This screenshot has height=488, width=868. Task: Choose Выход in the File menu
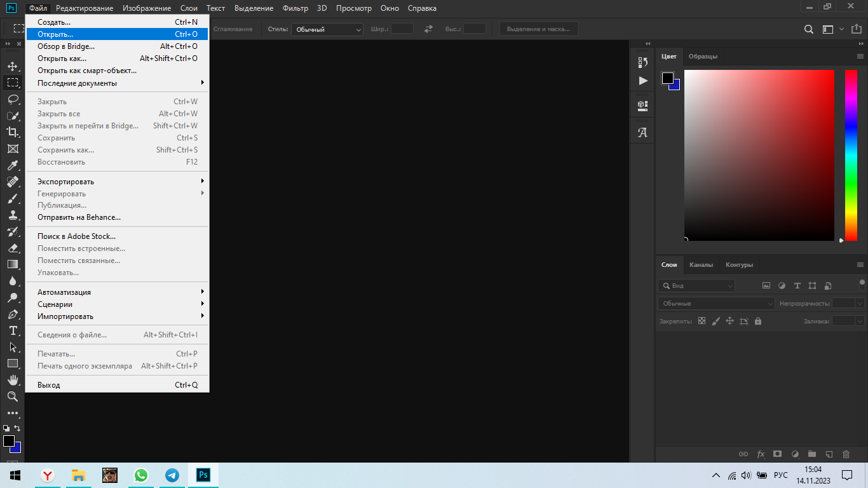pos(49,385)
